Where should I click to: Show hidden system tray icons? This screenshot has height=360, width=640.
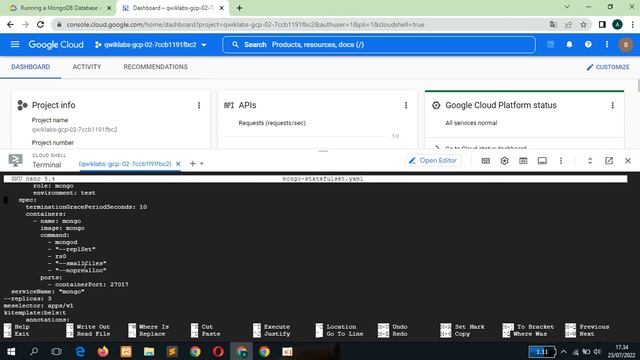(564, 351)
